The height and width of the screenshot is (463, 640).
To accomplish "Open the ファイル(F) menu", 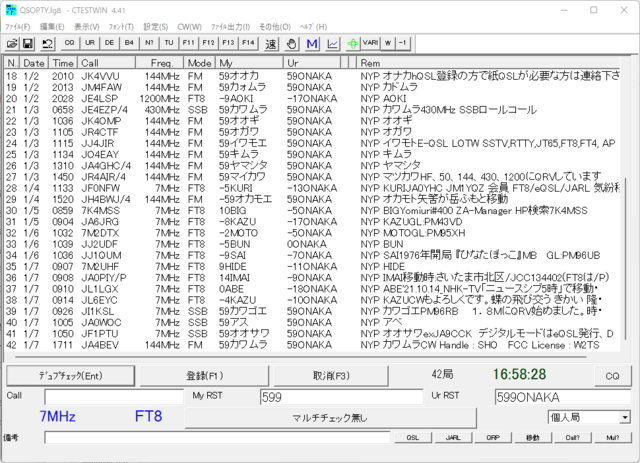I will (x=18, y=27).
